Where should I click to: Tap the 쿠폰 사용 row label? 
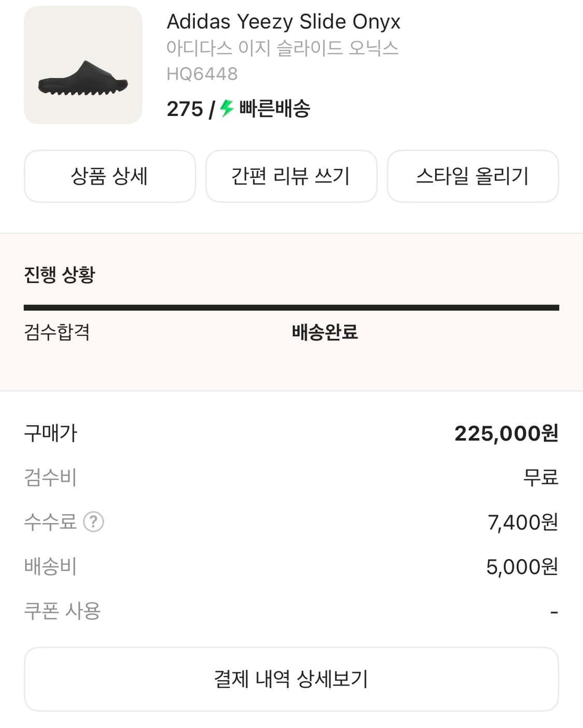(x=62, y=611)
